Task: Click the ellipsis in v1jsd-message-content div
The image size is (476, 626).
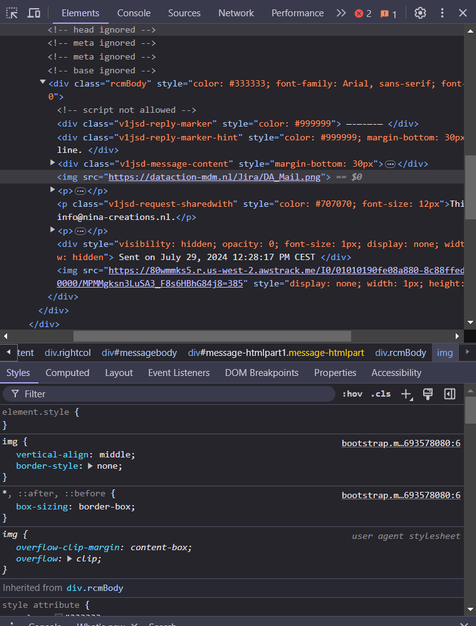Action: point(390,164)
